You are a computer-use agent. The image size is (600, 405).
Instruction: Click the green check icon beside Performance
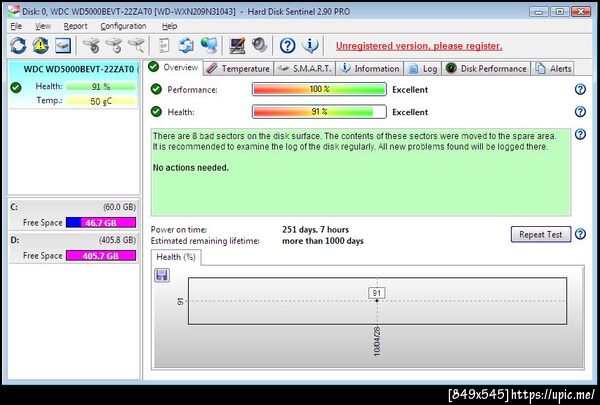point(156,89)
